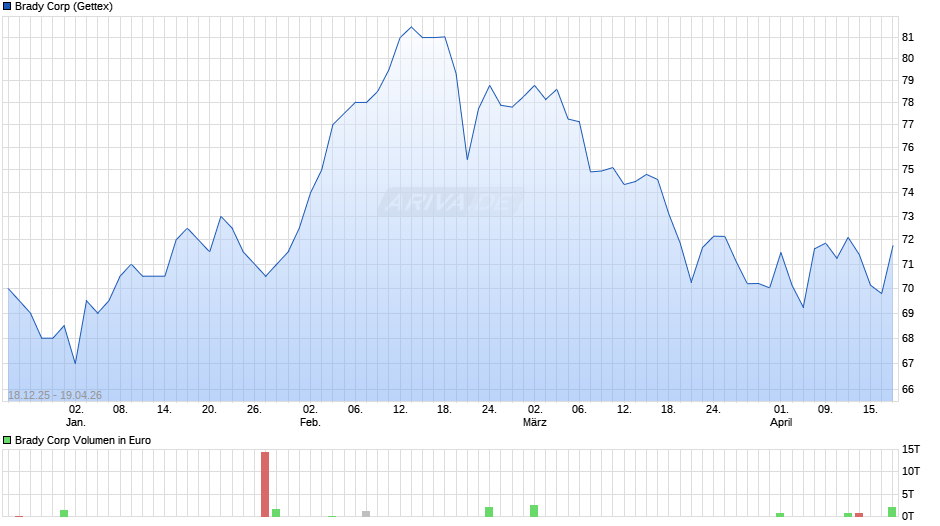
Task: Click the blue Brady Corp legend square
Action: coord(7,7)
